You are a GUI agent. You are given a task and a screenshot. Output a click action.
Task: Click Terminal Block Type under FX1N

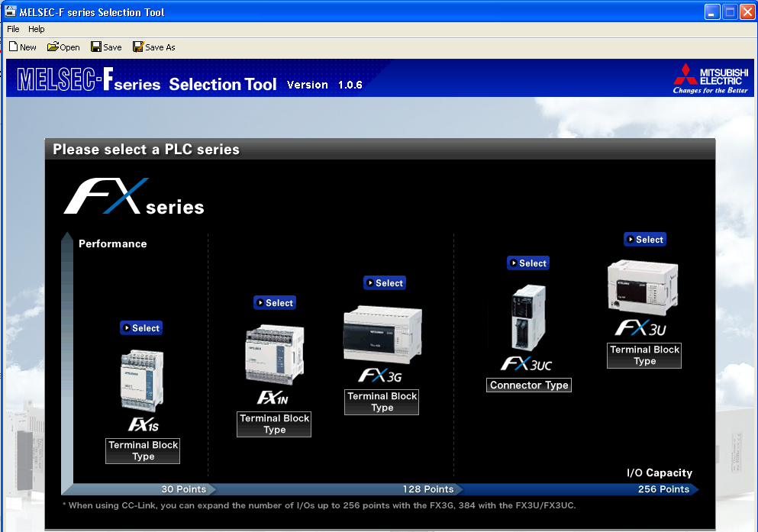(x=274, y=424)
